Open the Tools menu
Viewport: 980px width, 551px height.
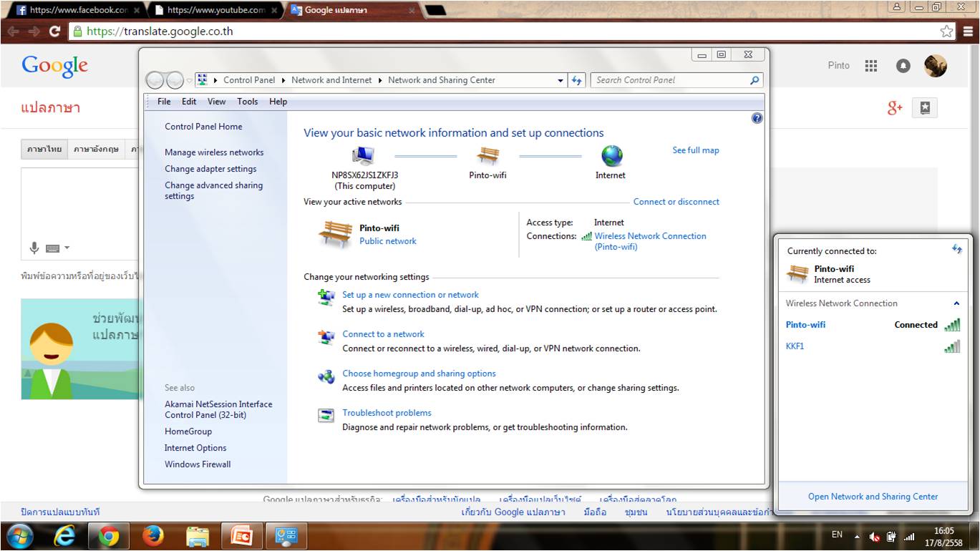247,102
